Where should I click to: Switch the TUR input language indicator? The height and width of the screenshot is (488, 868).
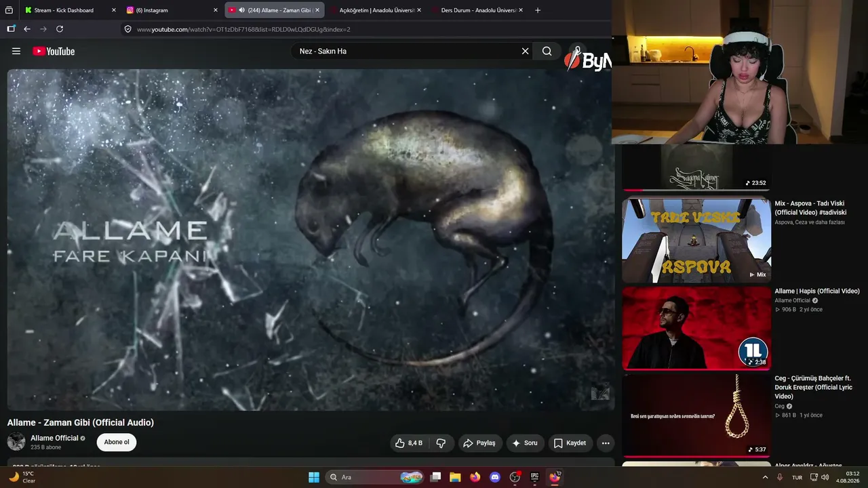(797, 477)
